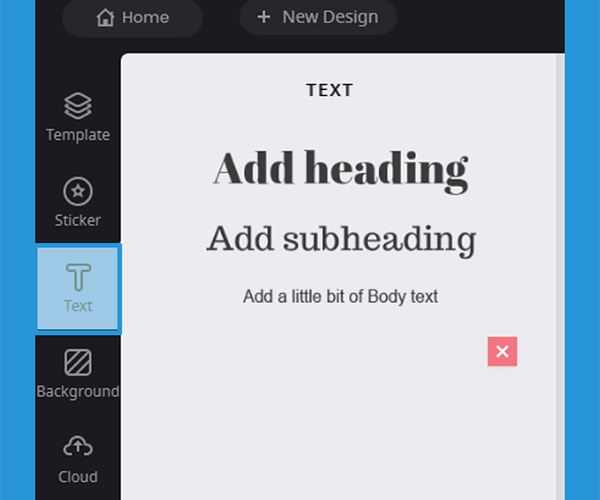Close the panel with red X button

(502, 351)
